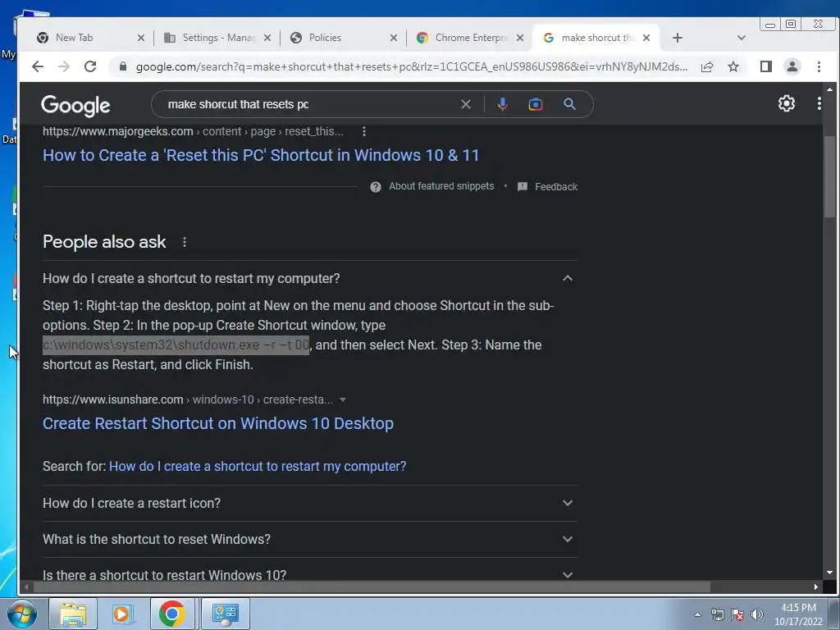Collapse the restart my computer question
The image size is (840, 630).
point(568,278)
